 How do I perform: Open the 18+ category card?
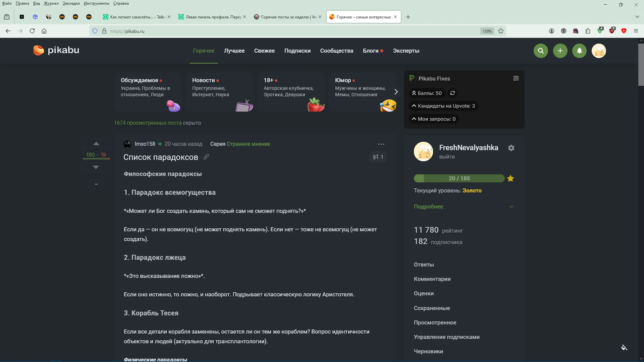(291, 92)
